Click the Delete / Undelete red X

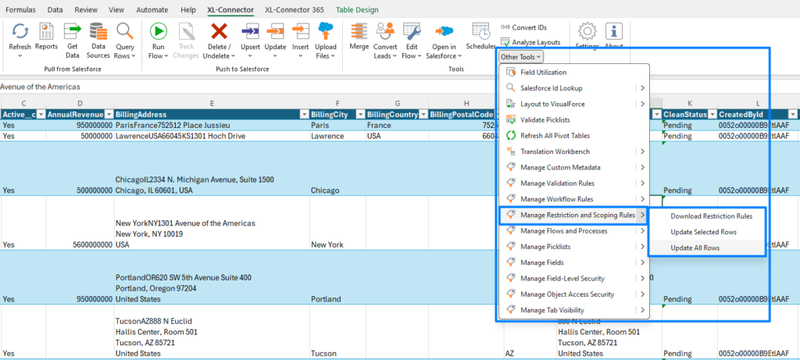(219, 31)
